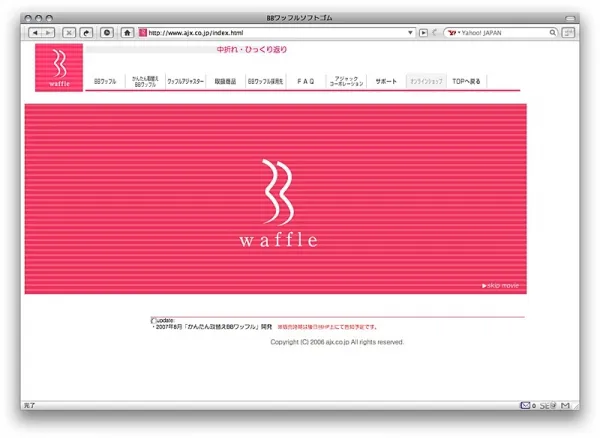600x438 pixels.
Task: Click in the URL address field
Action: [x=270, y=32]
